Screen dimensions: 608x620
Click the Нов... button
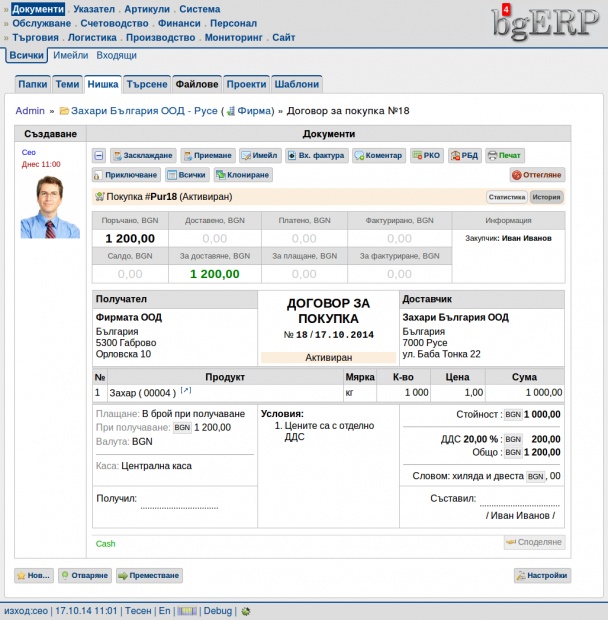tap(34, 575)
